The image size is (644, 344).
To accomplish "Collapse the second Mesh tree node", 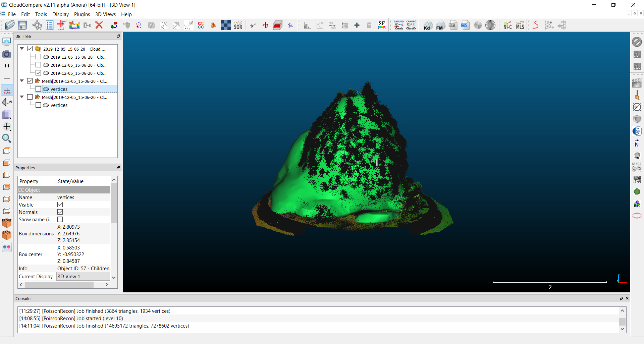I will 22,97.
